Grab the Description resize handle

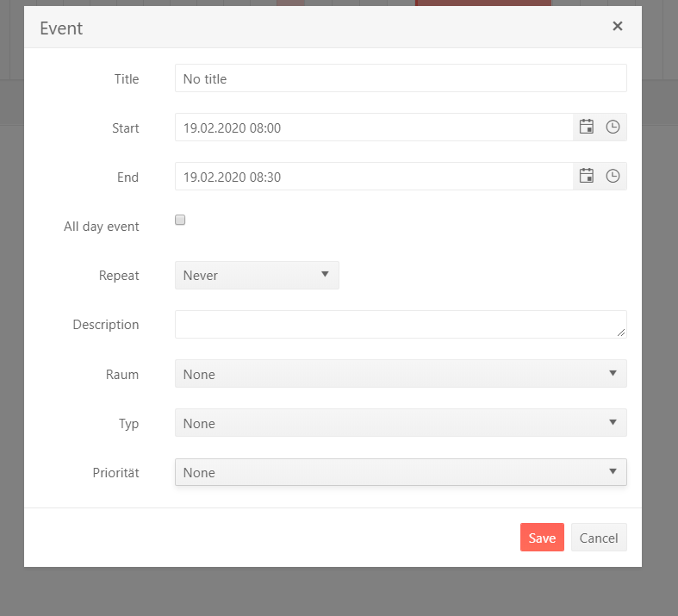[x=621, y=333]
